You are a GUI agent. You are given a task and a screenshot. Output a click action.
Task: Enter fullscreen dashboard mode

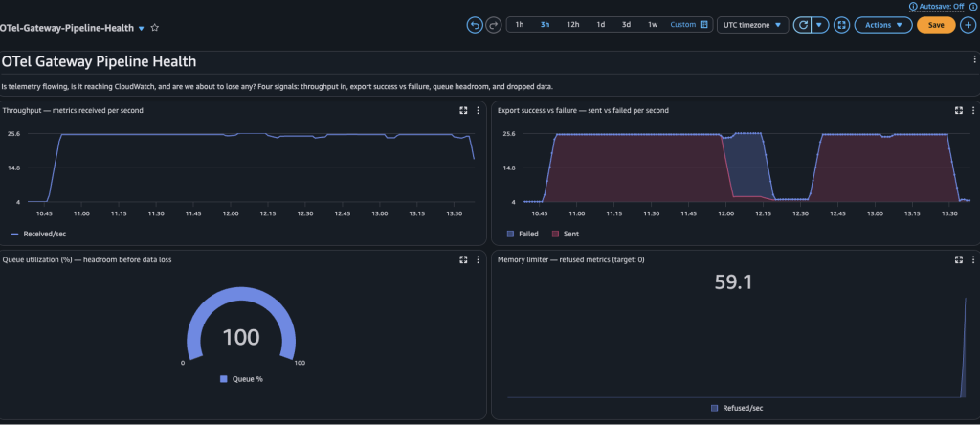coord(841,25)
